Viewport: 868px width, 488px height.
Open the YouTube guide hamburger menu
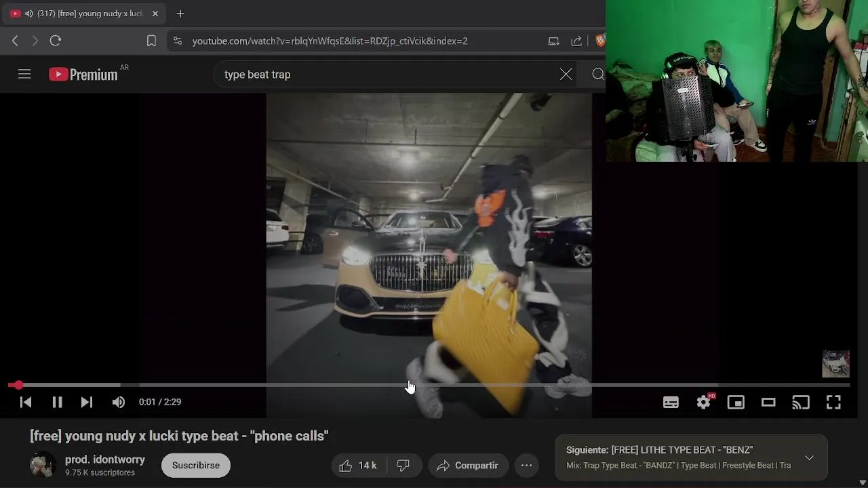(x=24, y=75)
